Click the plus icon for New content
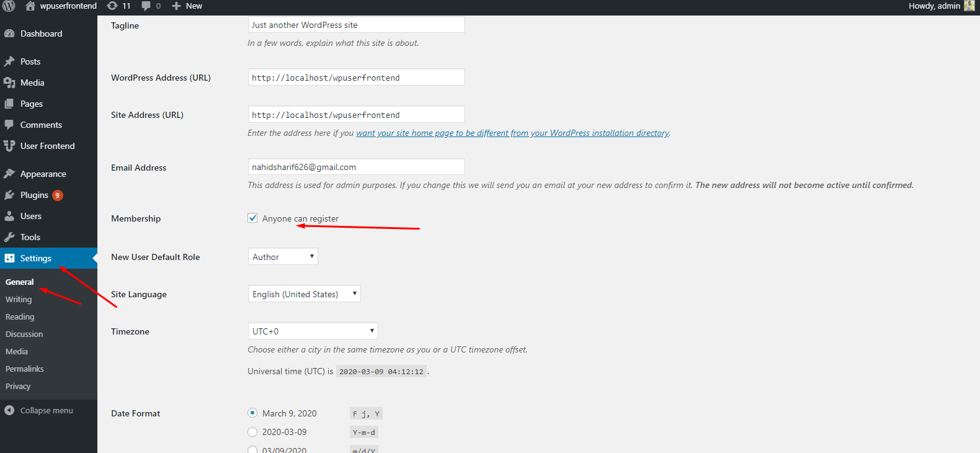980x453 pixels. coord(176,6)
